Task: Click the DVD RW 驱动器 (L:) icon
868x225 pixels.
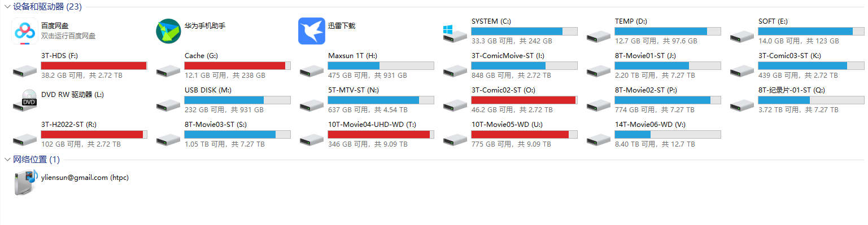Action: 25,99
